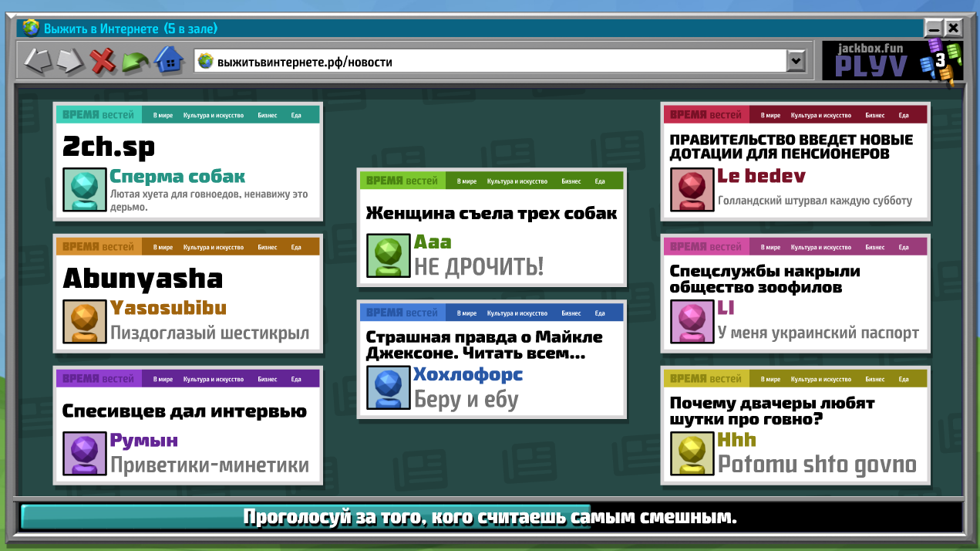
Task: Vote for Женщина съела трех собак headline
Action: (491, 213)
